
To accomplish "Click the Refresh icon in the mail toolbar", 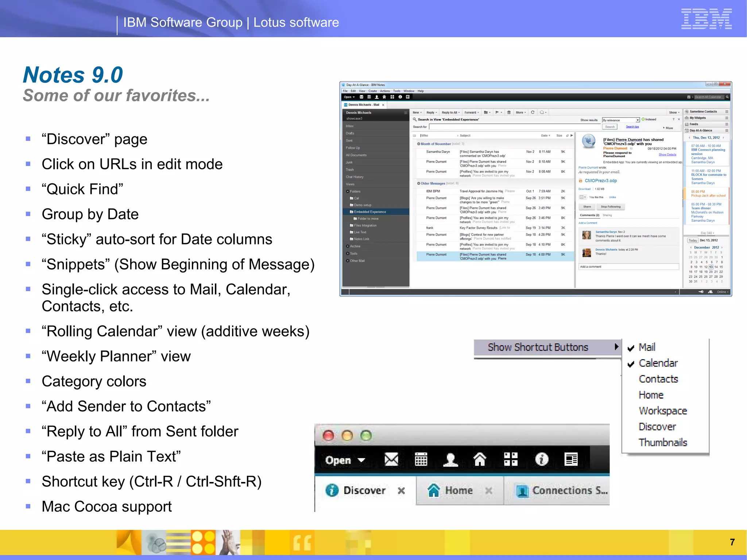I will tap(533, 112).
